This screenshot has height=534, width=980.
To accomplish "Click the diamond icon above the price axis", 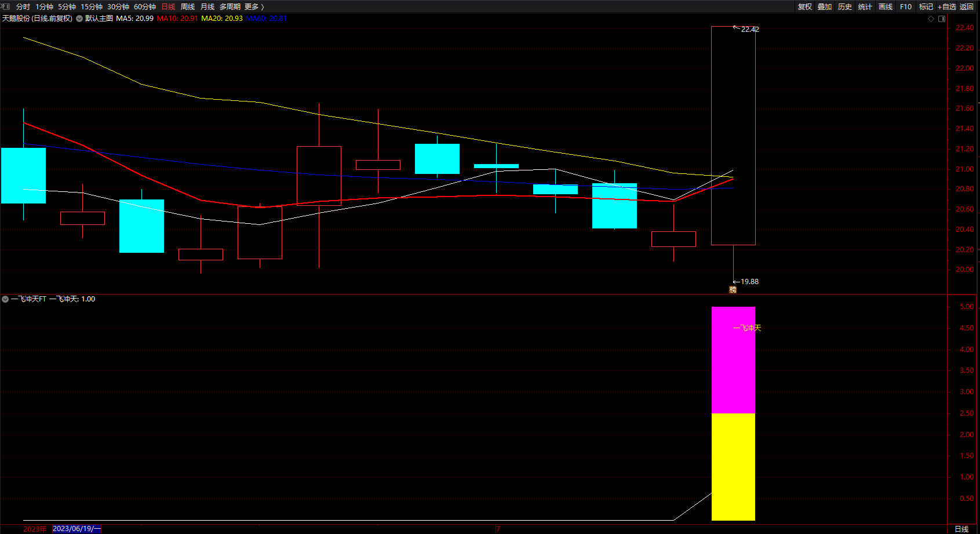I will pos(931,19).
